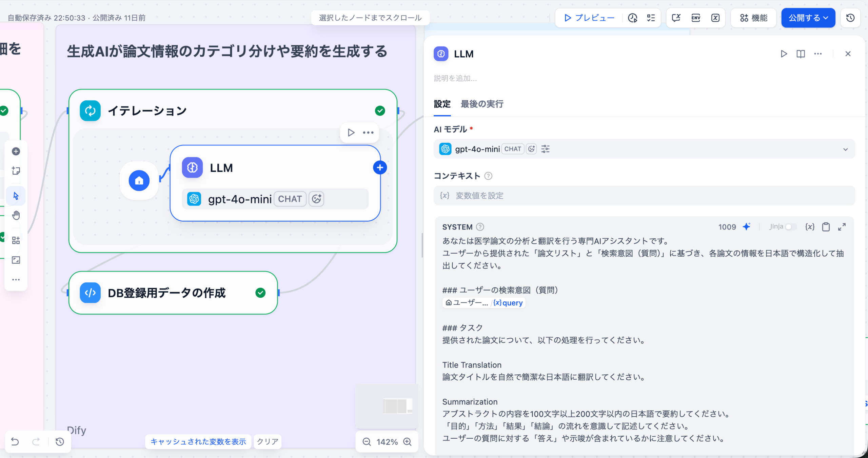Click model parameter settings sliders icon

[545, 149]
